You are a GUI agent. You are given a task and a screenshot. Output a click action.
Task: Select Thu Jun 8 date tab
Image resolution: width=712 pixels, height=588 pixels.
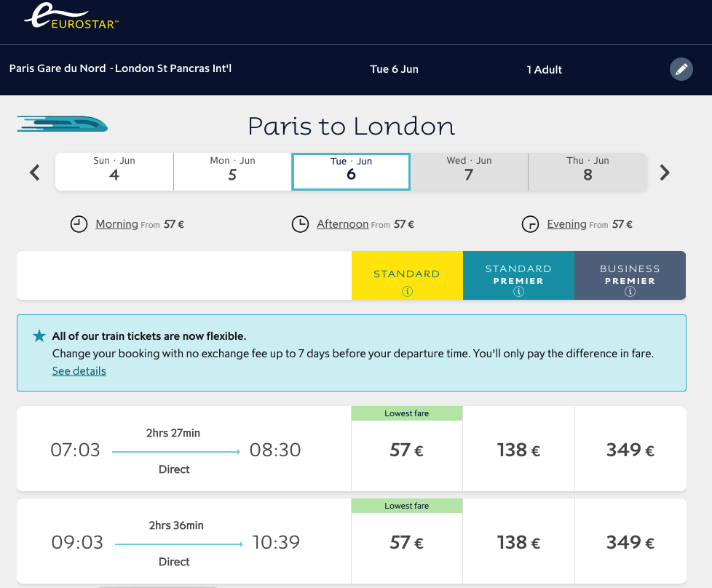coord(588,172)
